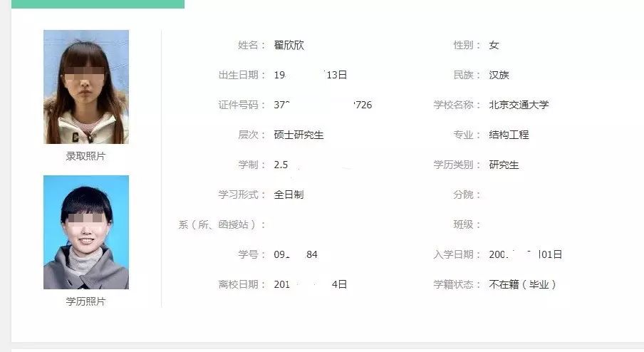
Task: Click the 学历类别 value 研究生
Action: [504, 165]
